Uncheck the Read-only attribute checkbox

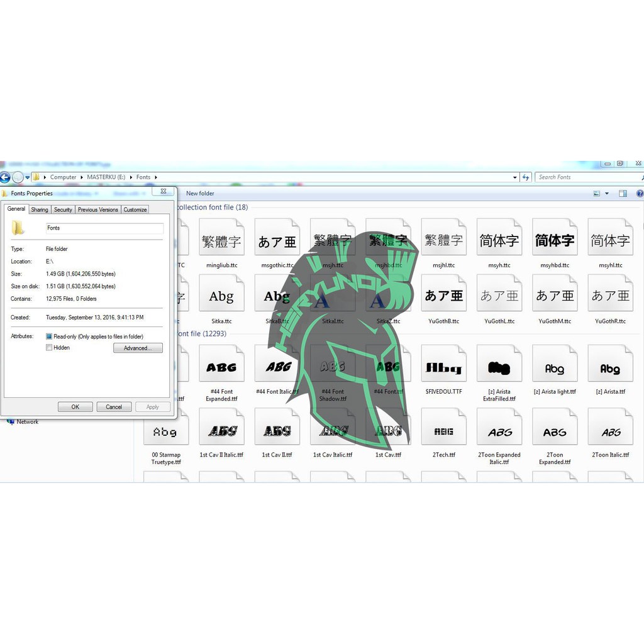point(48,336)
